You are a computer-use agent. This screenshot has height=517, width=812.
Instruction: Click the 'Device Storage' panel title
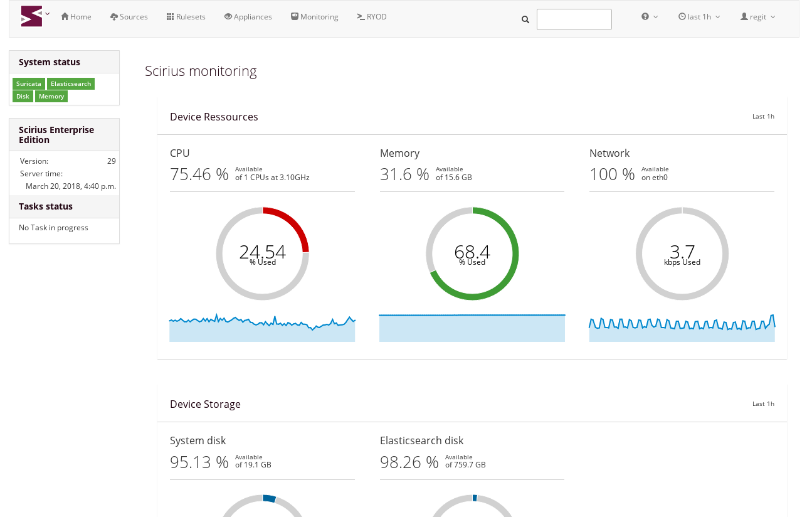[x=205, y=404]
